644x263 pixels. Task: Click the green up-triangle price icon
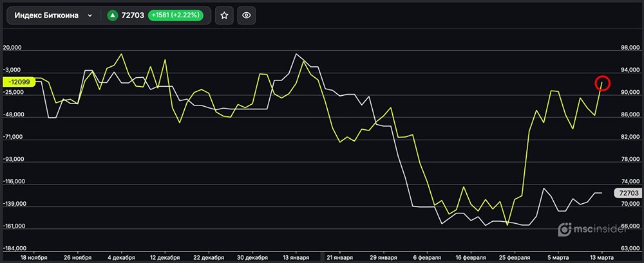click(113, 15)
